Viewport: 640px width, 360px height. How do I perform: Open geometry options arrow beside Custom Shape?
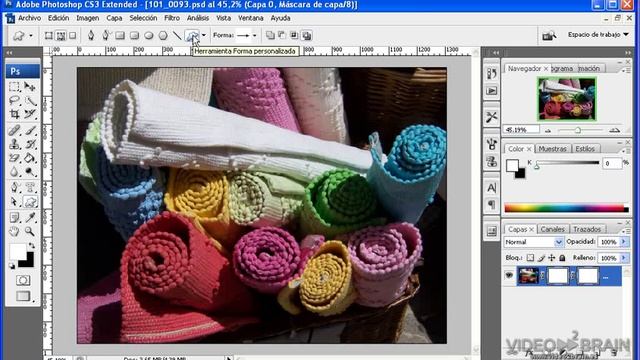click(204, 35)
